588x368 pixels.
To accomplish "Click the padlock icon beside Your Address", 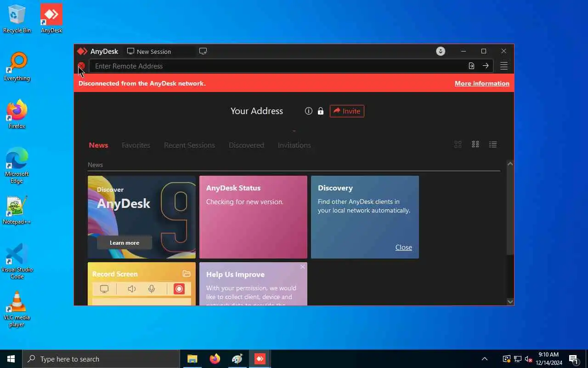I will pyautogui.click(x=321, y=111).
